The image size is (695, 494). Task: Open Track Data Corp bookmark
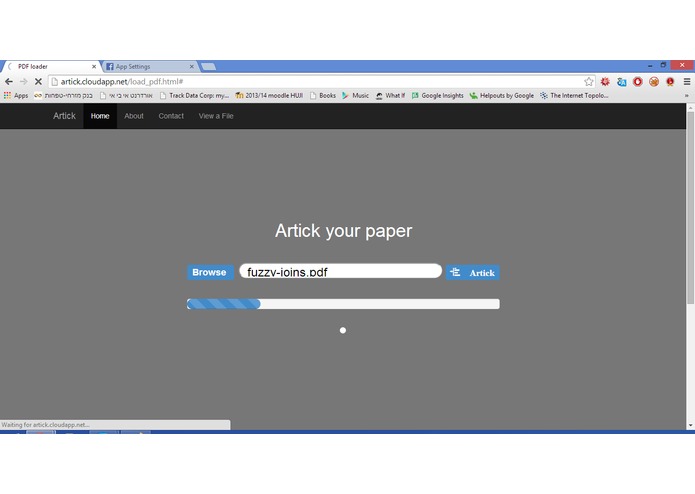pos(194,95)
